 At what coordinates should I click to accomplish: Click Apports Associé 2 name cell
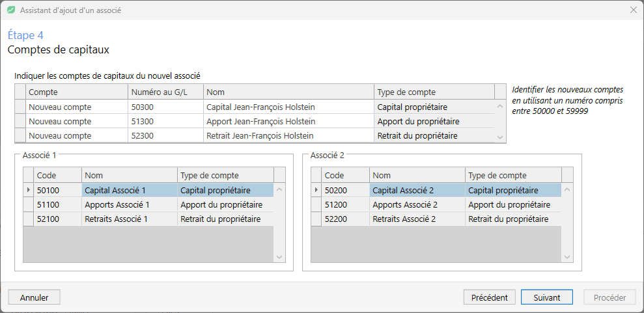tap(417, 205)
